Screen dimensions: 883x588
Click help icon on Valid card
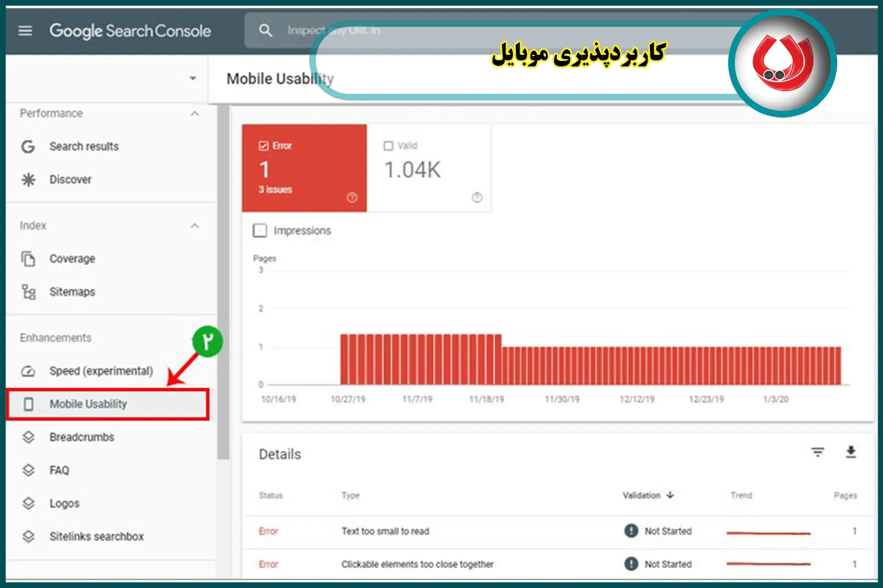477,197
